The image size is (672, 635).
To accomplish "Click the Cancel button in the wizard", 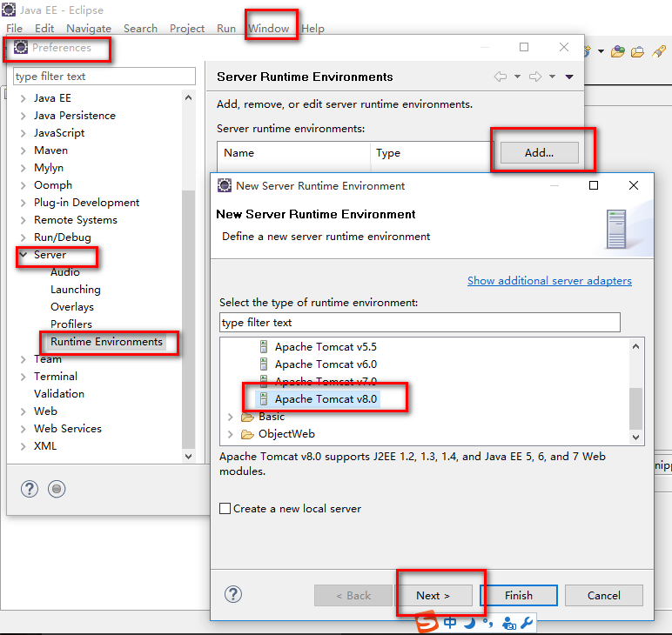I will click(603, 595).
